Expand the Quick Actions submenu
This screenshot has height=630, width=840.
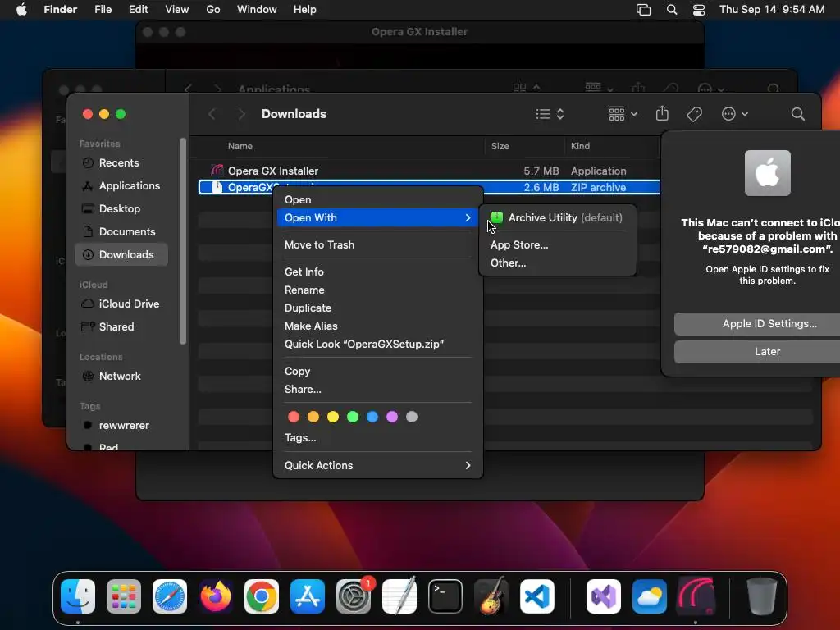[378, 465]
